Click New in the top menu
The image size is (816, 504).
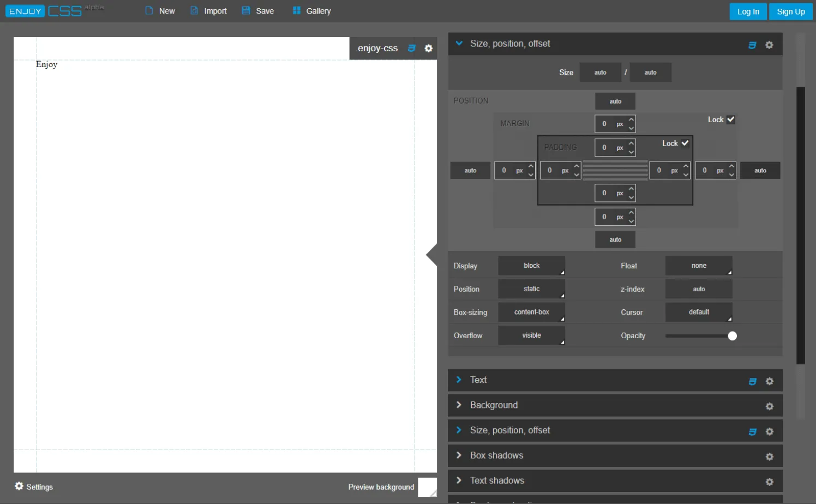tap(160, 11)
